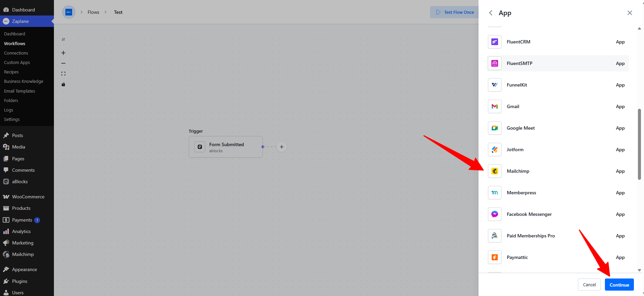Open the Zaplane Settings submenu item
Image resolution: width=644 pixels, height=296 pixels.
pos(12,119)
